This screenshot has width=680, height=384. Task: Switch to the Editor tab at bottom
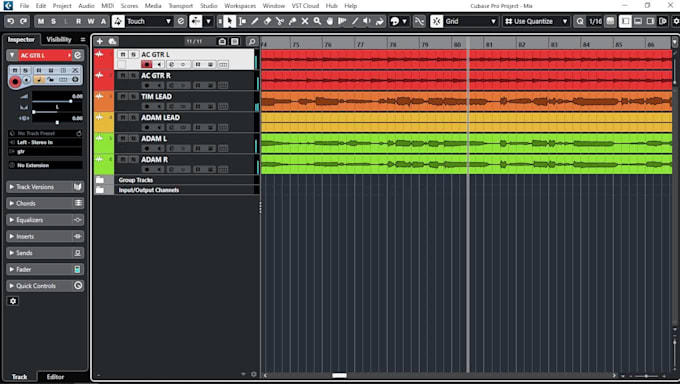55,377
